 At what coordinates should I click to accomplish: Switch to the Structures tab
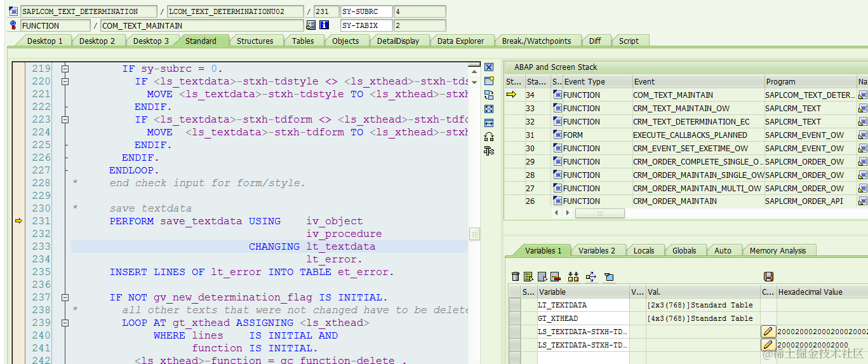255,41
